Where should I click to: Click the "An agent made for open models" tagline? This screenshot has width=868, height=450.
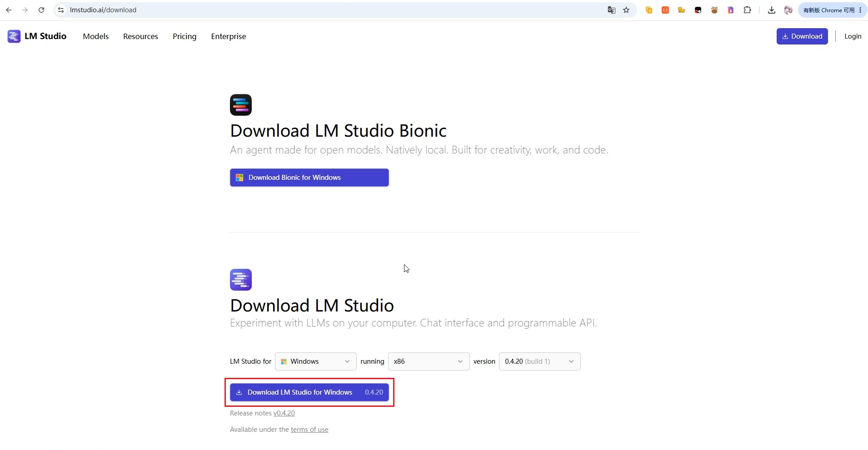(x=419, y=150)
